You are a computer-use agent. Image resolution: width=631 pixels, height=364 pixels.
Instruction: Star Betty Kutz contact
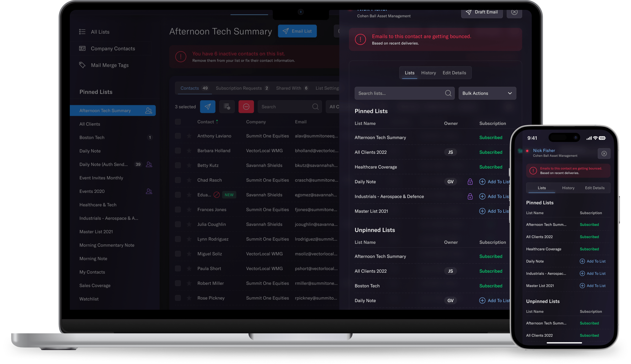coord(189,165)
